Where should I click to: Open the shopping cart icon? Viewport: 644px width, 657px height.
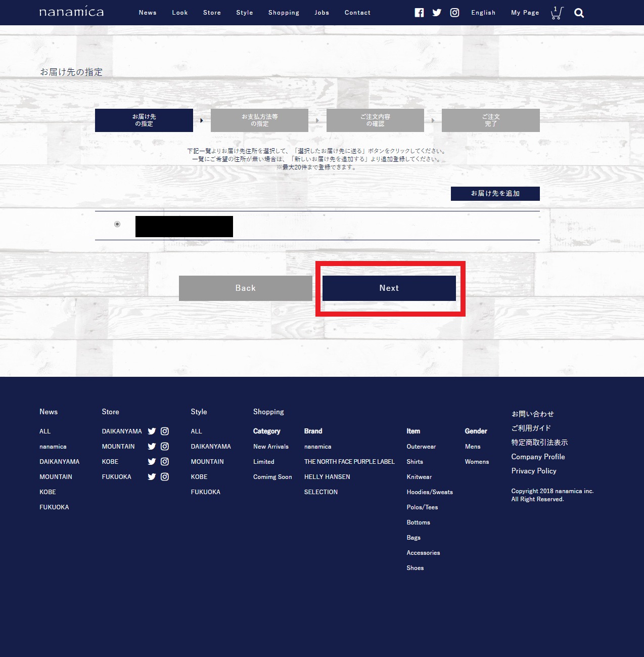(557, 13)
